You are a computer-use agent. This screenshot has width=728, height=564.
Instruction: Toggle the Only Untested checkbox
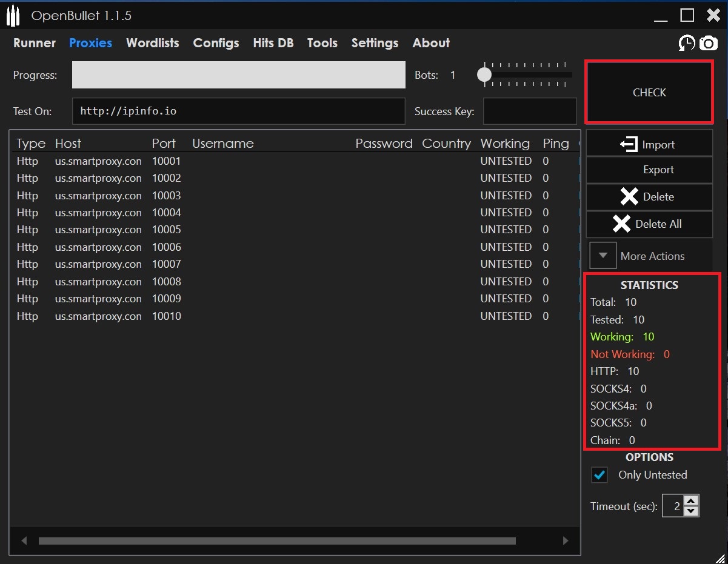click(599, 475)
